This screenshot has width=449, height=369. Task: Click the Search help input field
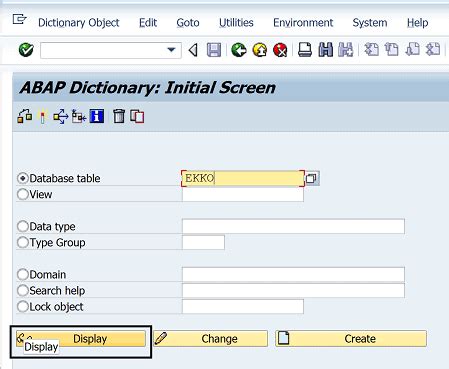293,290
